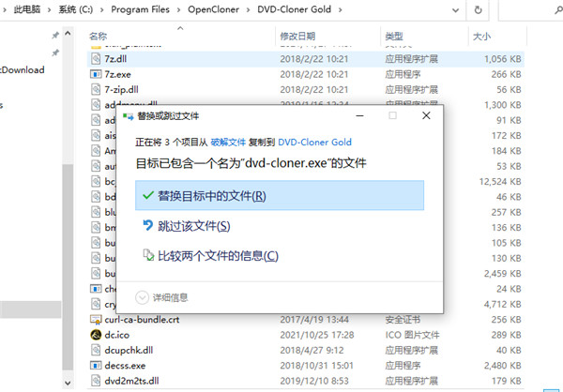The height and width of the screenshot is (392, 563).
Task: Select the 7z.dll file icon
Action: point(96,58)
